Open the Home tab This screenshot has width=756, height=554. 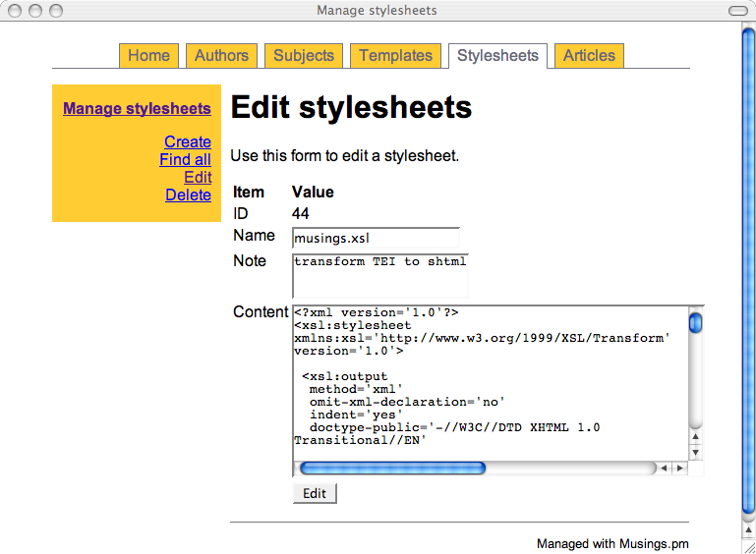148,56
